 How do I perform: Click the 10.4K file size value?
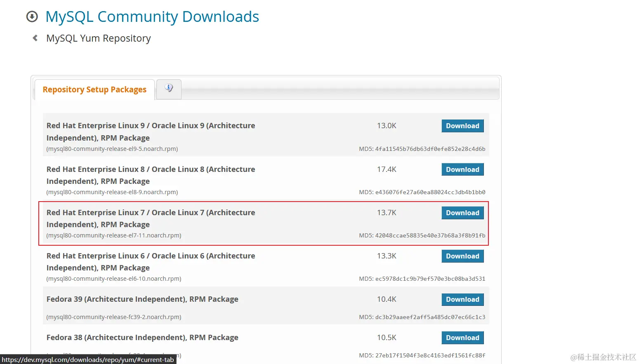coord(387,299)
